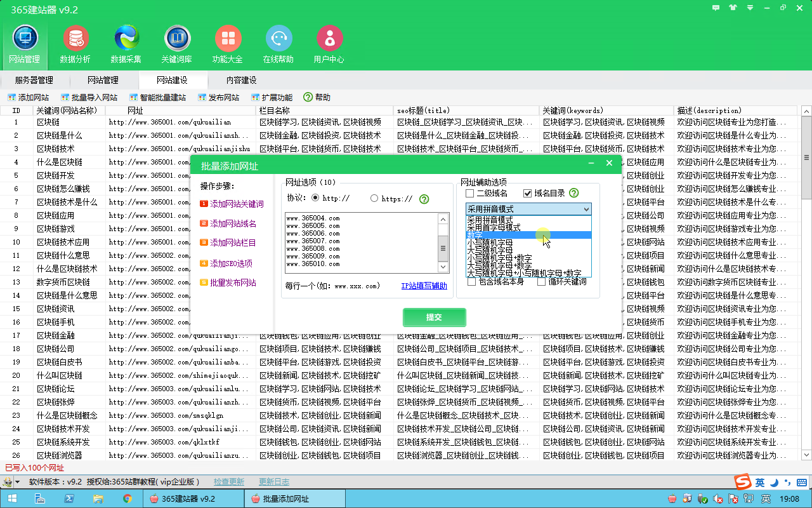
Task: Click 帮助 question-mark toolbar item
Action: [x=317, y=97]
